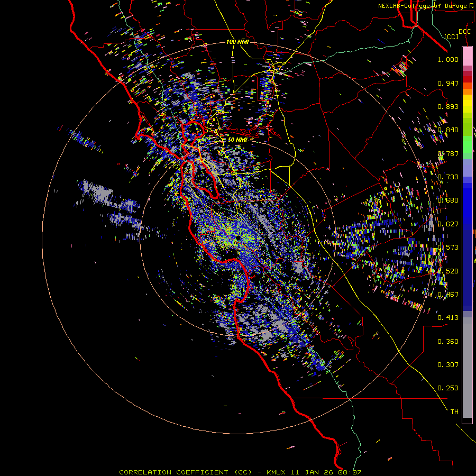Select the 0.307 scale value
Viewport: 476px width, 476px height.
coord(448,365)
